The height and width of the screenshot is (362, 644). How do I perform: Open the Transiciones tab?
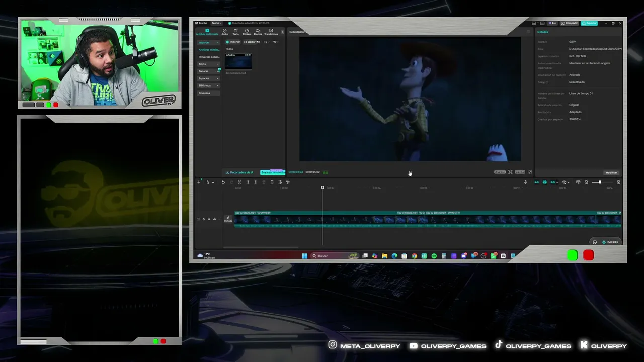click(271, 32)
